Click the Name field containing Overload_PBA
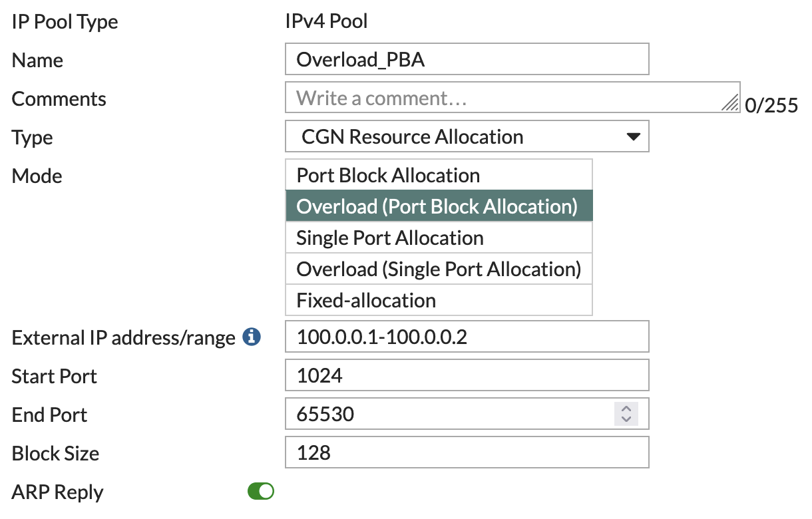 [x=466, y=59]
